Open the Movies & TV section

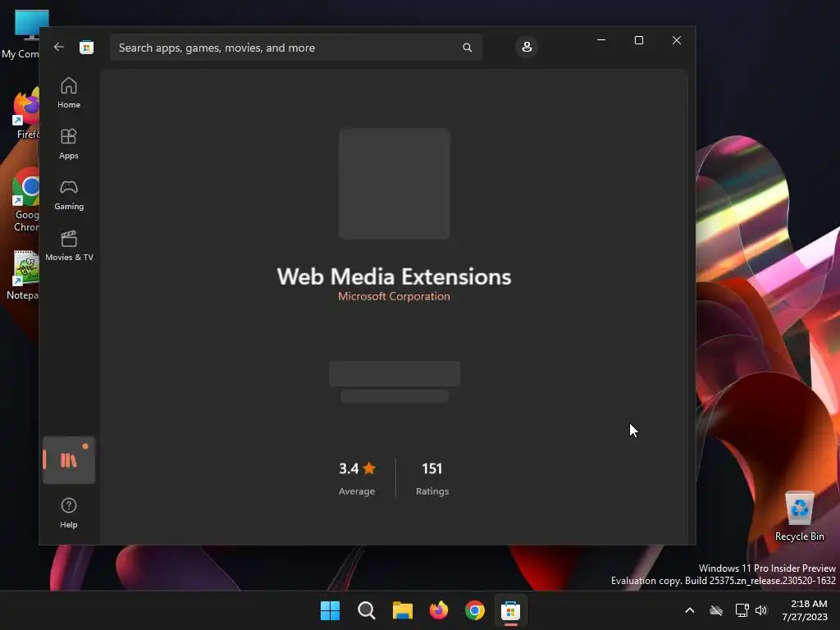click(69, 246)
